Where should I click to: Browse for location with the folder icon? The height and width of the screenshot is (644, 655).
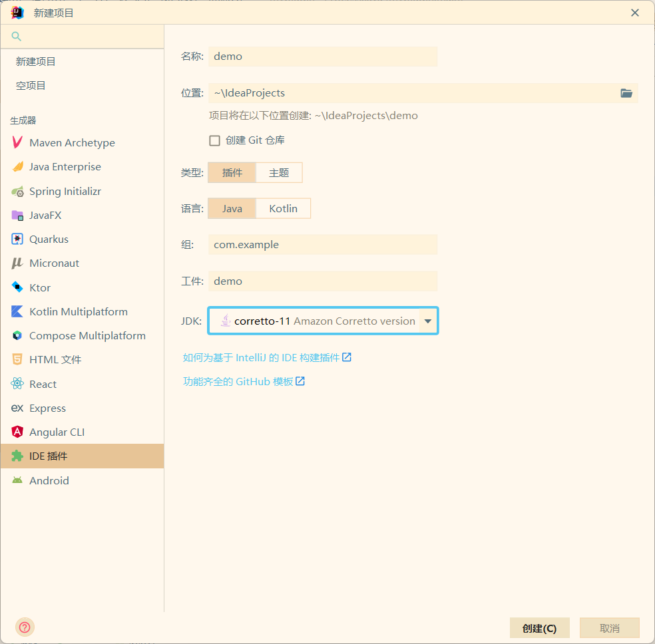pyautogui.click(x=626, y=93)
